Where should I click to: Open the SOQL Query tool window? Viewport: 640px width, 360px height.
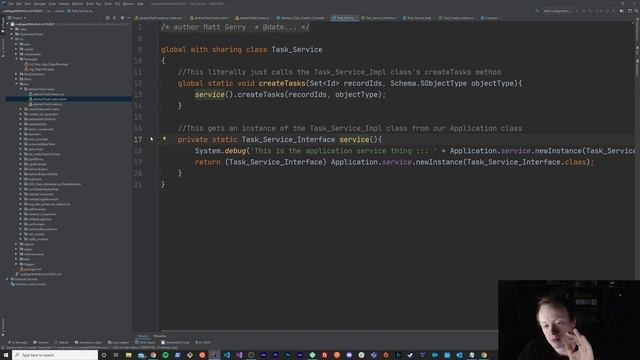click(x=145, y=342)
